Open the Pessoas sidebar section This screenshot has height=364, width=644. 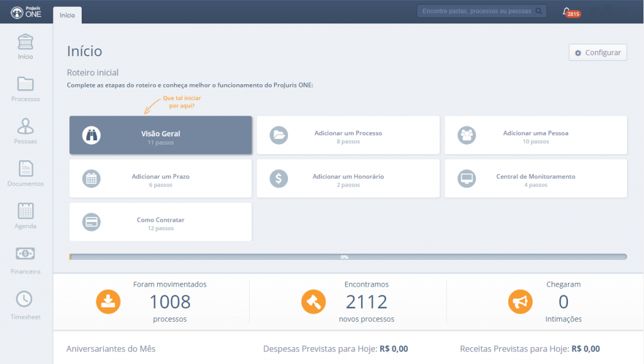click(26, 131)
